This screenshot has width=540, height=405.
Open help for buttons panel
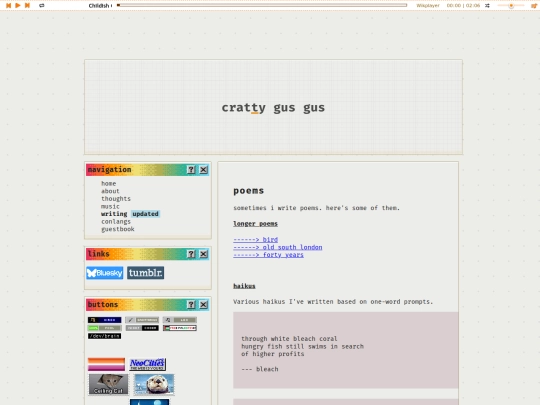coord(191,304)
